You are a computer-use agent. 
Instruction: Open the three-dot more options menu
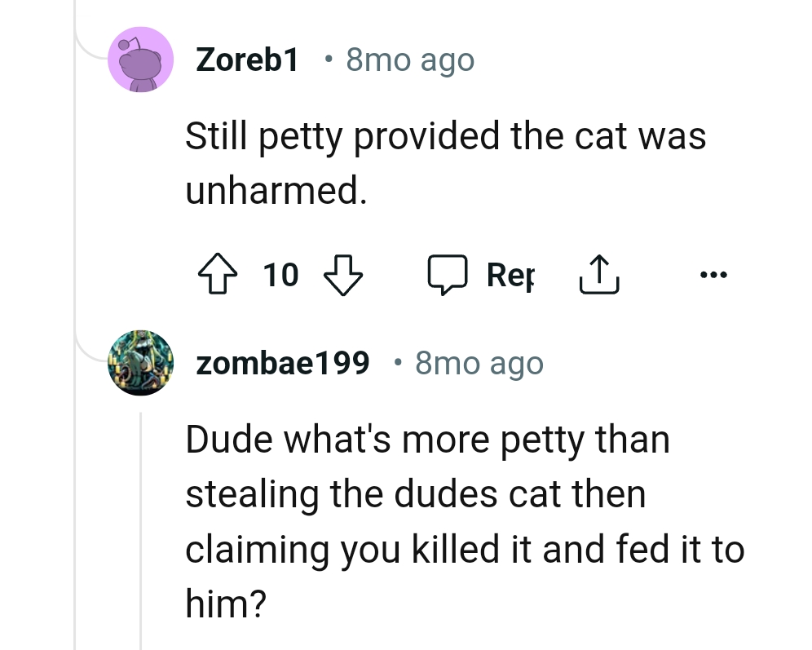click(x=712, y=275)
